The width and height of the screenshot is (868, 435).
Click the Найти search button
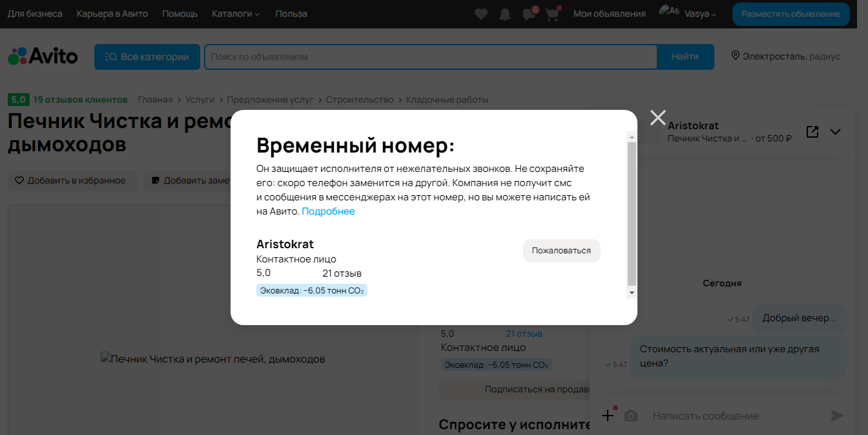(685, 57)
